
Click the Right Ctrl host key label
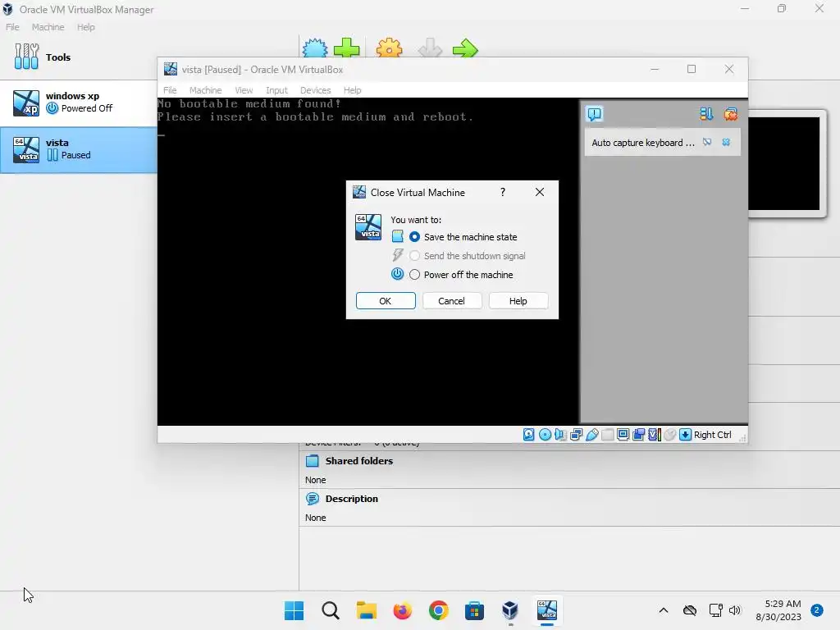(713, 435)
